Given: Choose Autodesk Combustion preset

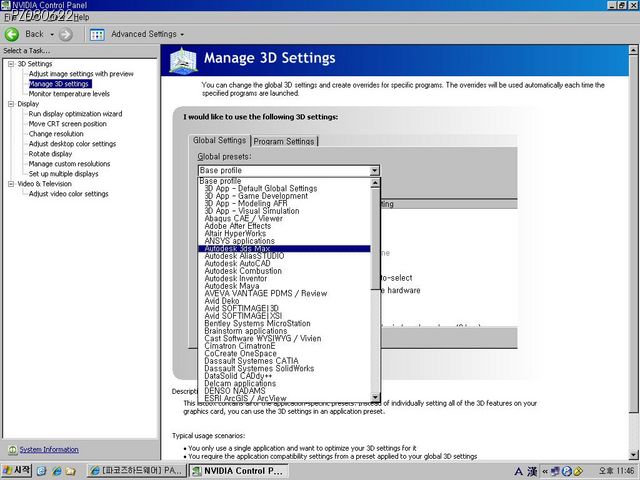Looking at the screenshot, I should tap(284, 271).
